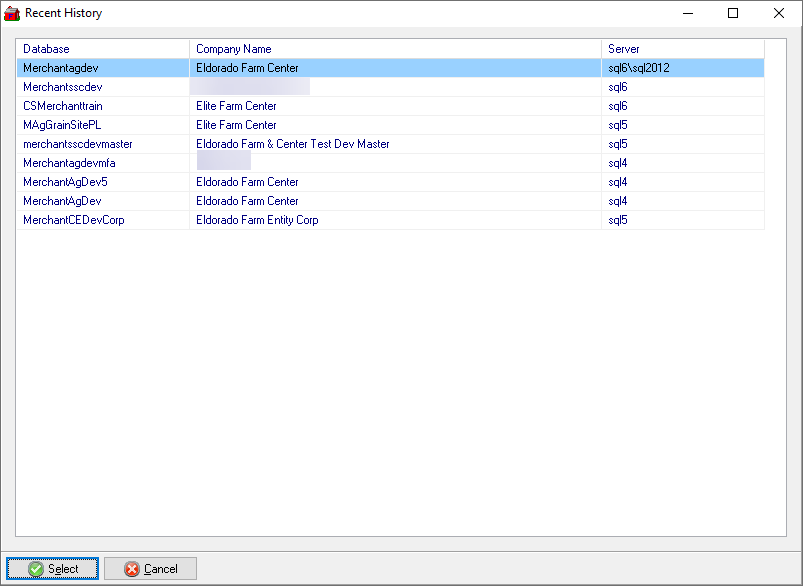
Task: Highlight the Merchantagdevmfa database row
Action: 70,163
